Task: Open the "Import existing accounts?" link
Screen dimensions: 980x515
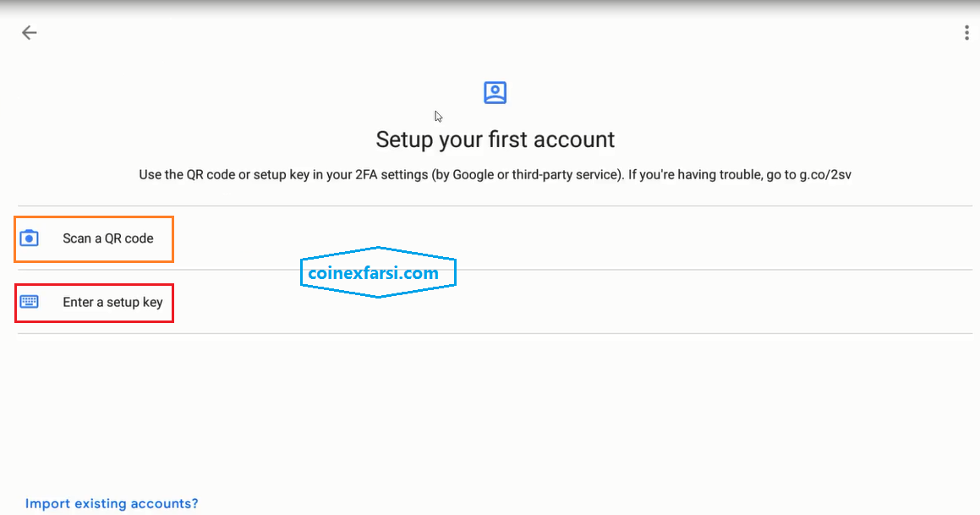Action: (x=112, y=504)
